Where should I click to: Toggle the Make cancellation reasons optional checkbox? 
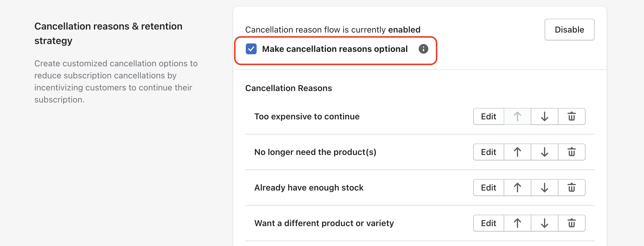coord(251,49)
